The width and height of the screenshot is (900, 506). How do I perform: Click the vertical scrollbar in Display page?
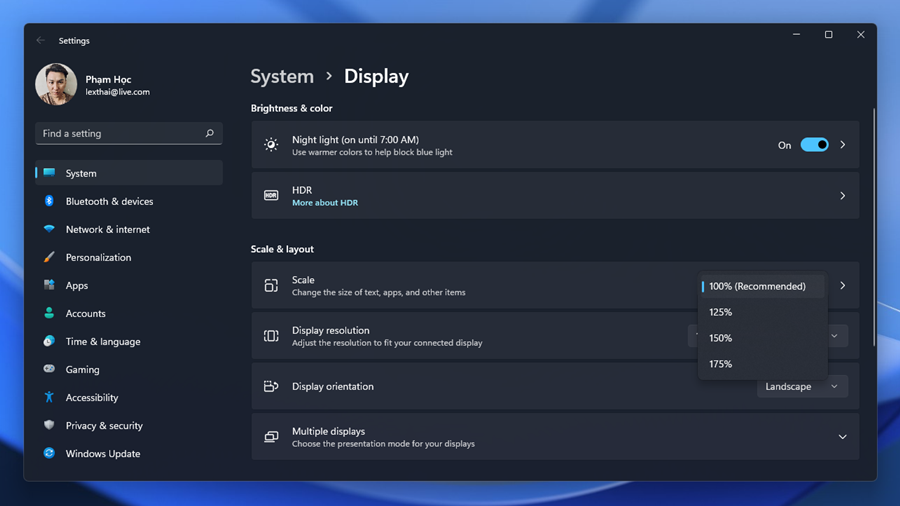pyautogui.click(x=874, y=227)
